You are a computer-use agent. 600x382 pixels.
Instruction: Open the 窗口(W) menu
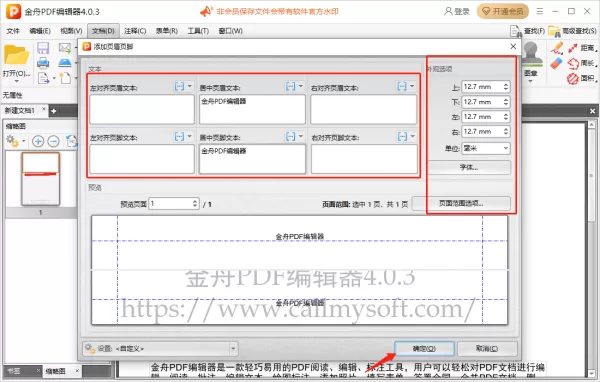click(230, 31)
